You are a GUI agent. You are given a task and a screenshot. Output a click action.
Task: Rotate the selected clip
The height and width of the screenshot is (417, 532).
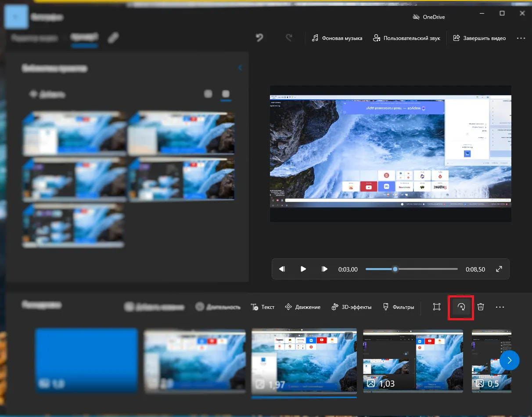pyautogui.click(x=461, y=307)
